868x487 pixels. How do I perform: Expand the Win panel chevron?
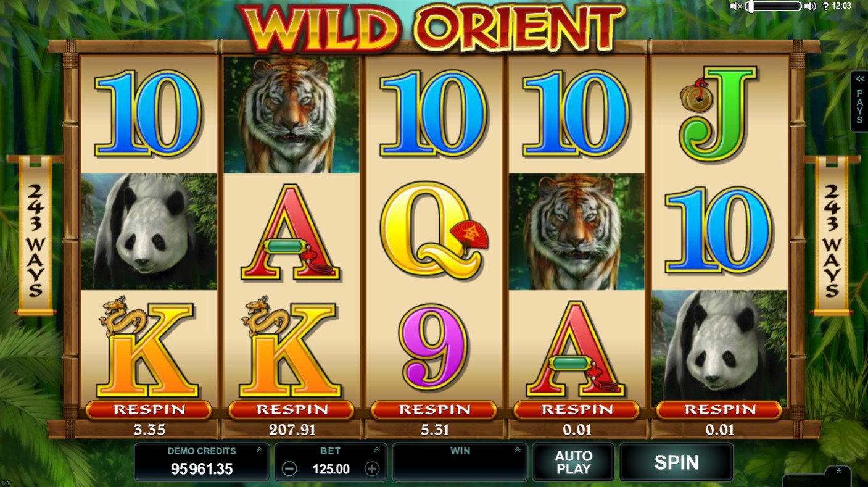pyautogui.click(x=517, y=450)
